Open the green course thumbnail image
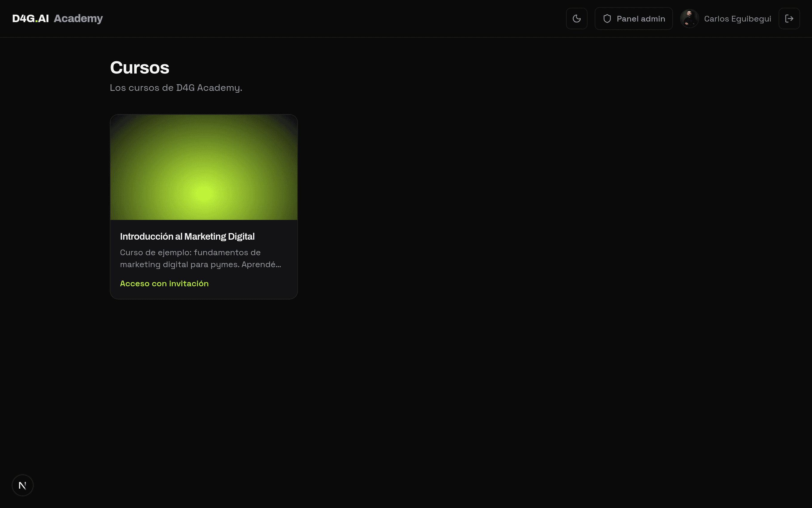 (x=204, y=167)
